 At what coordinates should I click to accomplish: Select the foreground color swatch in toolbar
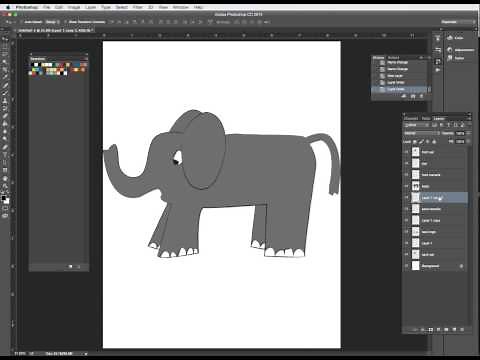tap(4, 198)
